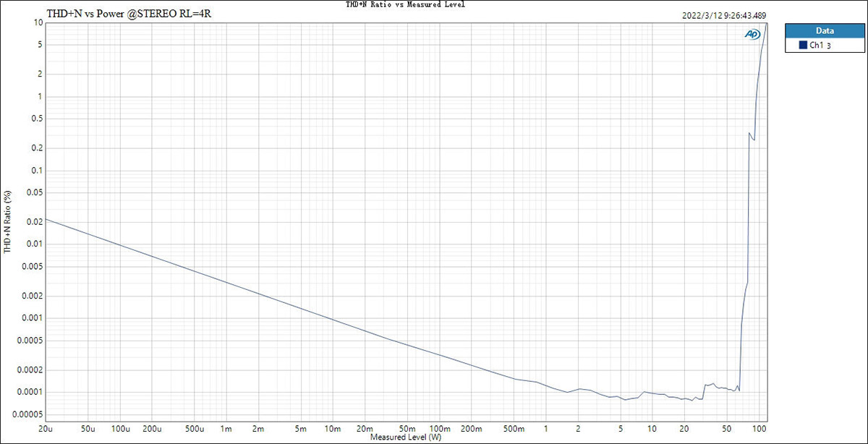Image resolution: width=868 pixels, height=444 pixels.
Task: Select the Data legend header
Action: click(x=825, y=31)
